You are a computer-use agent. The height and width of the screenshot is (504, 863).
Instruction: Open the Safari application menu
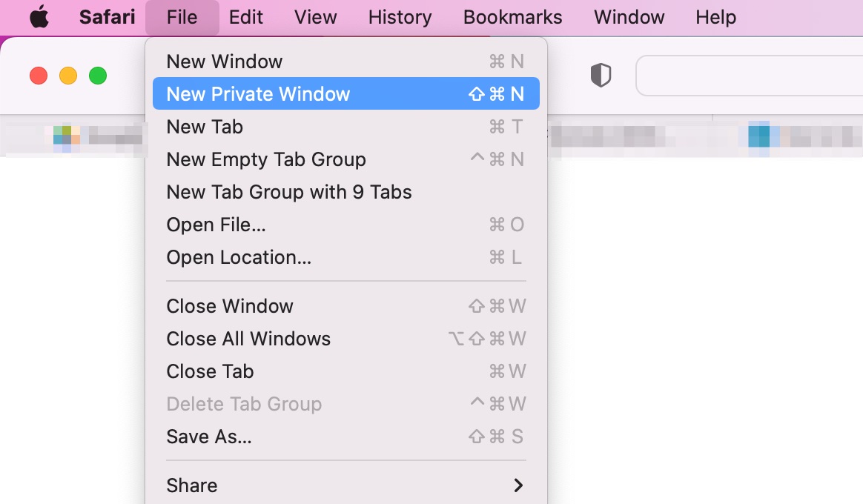coord(108,17)
